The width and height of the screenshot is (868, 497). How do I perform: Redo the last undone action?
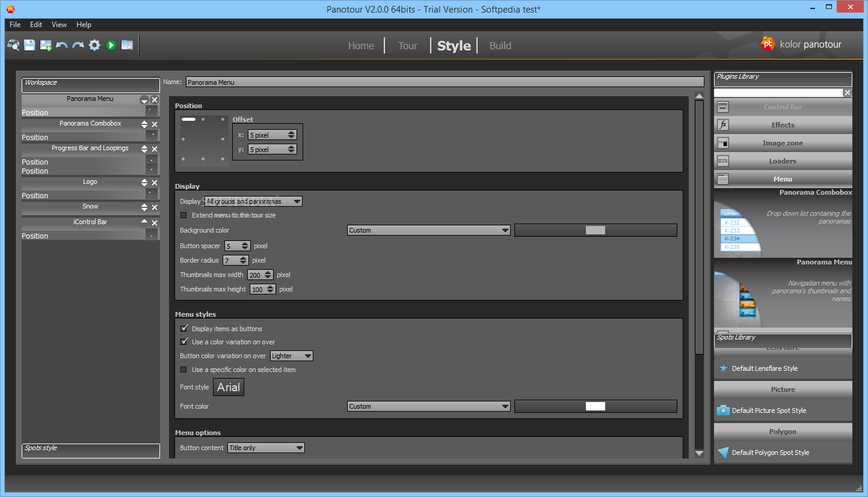point(78,45)
